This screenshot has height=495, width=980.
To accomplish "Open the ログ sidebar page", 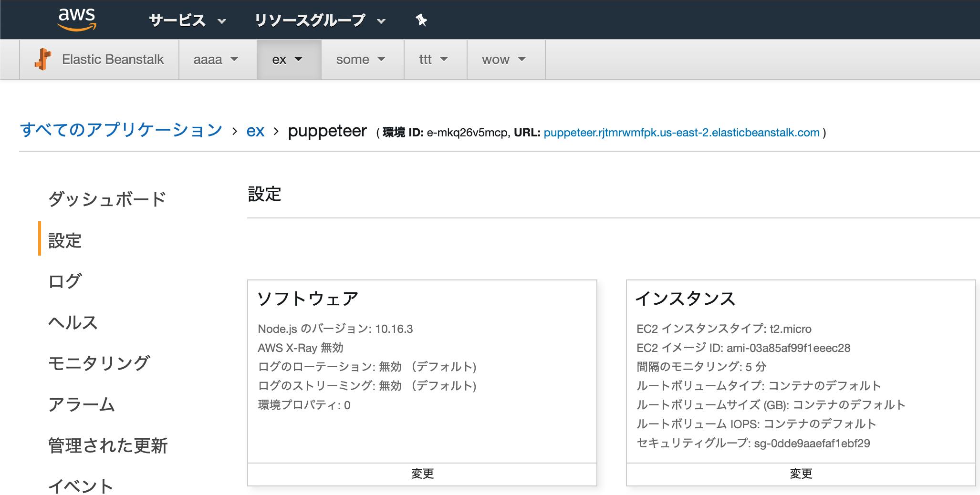I will (65, 281).
